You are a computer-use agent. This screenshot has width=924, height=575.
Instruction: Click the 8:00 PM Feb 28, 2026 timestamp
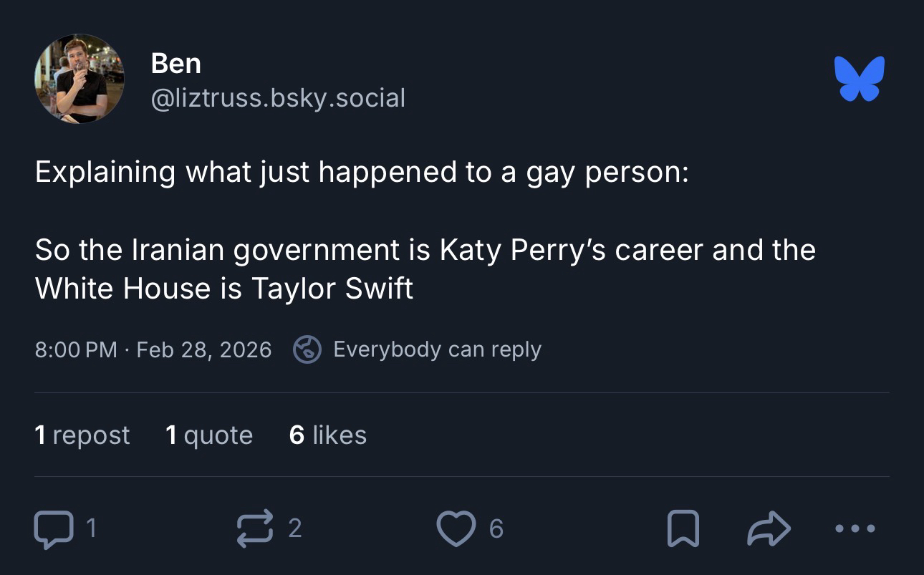point(153,349)
